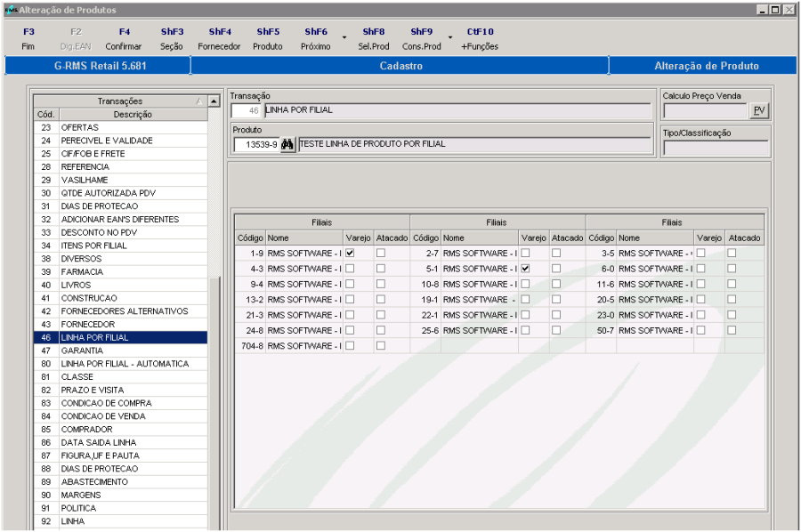
Task: Select ShF8 Sel.Prod in the toolbar
Action: 374,38
